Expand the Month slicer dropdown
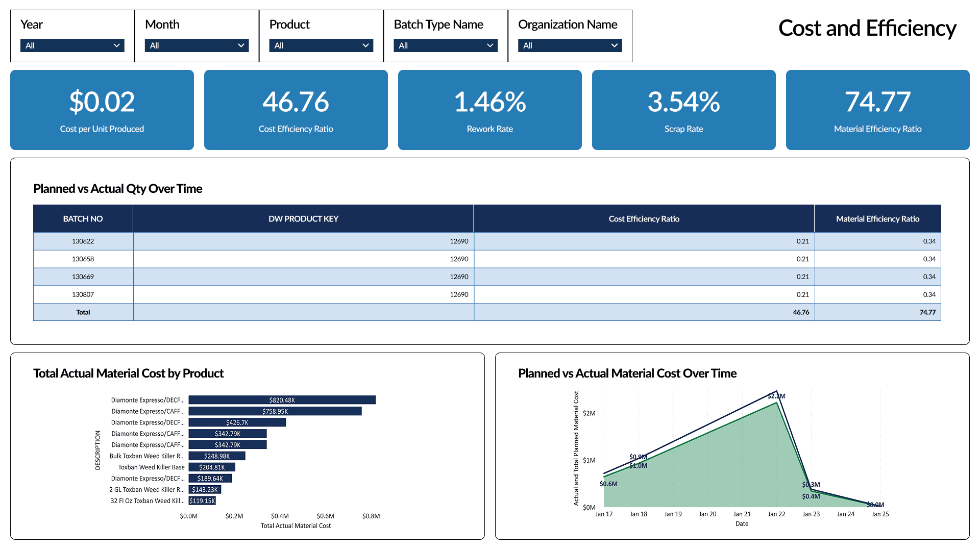980x551 pixels. 197,45
